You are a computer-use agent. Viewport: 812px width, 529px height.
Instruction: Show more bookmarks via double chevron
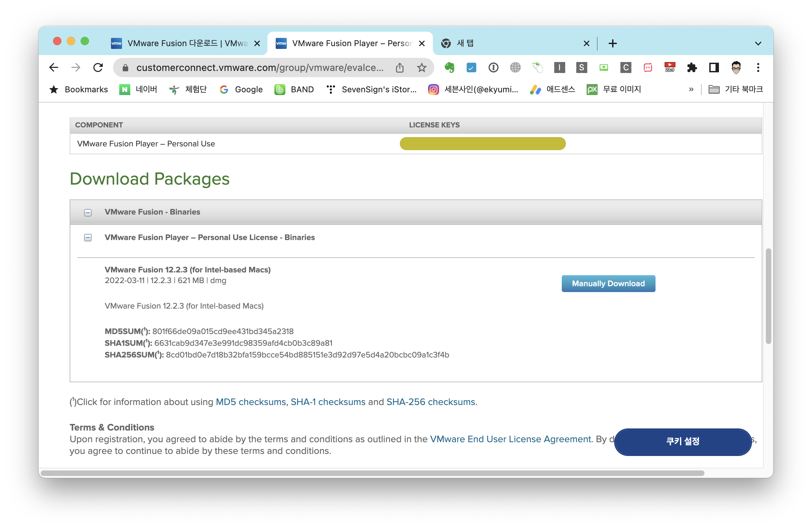(x=691, y=90)
